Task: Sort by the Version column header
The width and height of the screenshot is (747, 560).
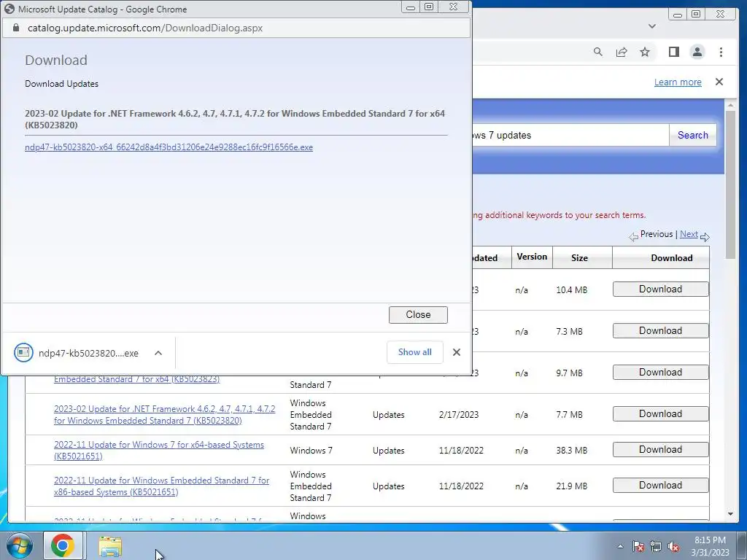Action: click(x=532, y=257)
